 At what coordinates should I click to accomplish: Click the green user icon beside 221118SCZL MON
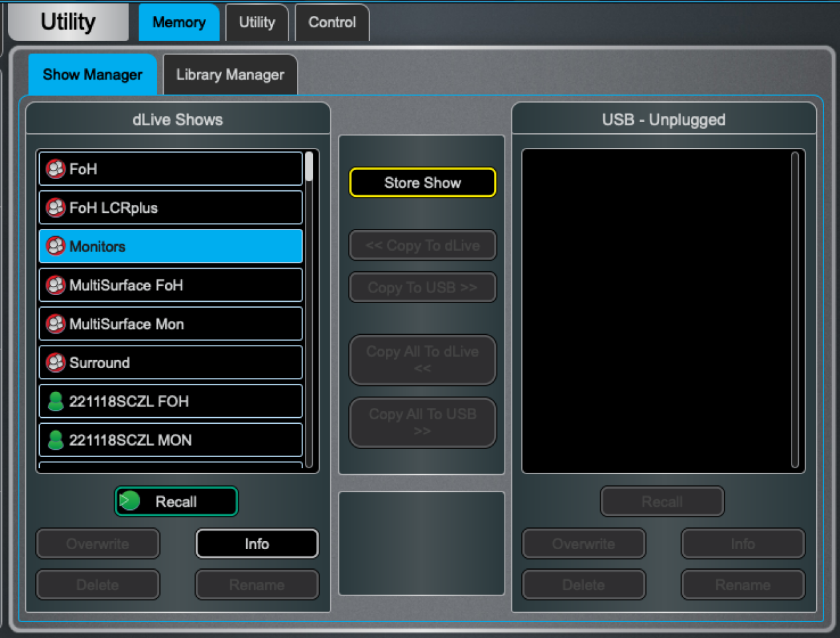(x=56, y=440)
